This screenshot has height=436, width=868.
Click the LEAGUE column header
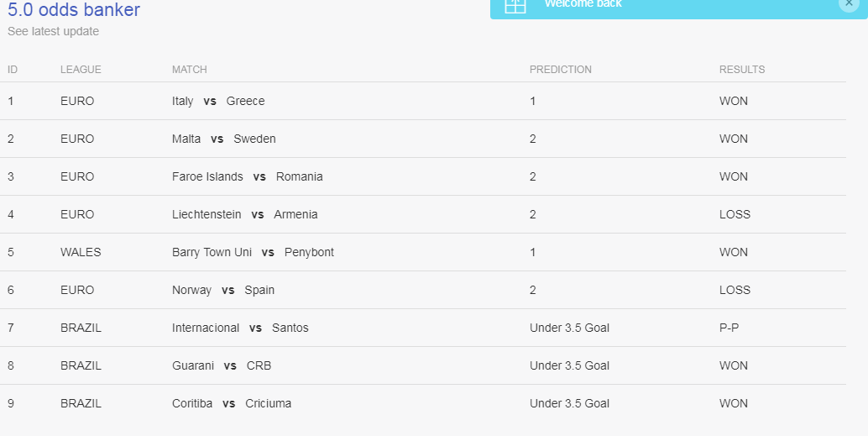click(x=81, y=70)
